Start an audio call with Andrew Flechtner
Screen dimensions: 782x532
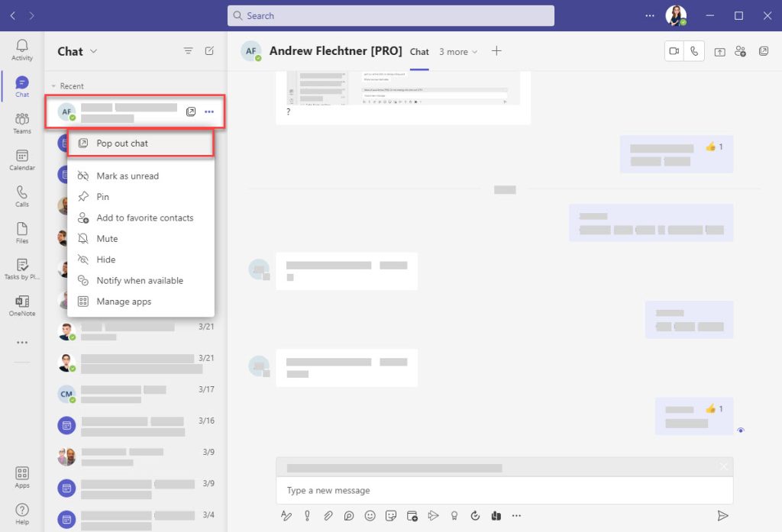pyautogui.click(x=694, y=51)
